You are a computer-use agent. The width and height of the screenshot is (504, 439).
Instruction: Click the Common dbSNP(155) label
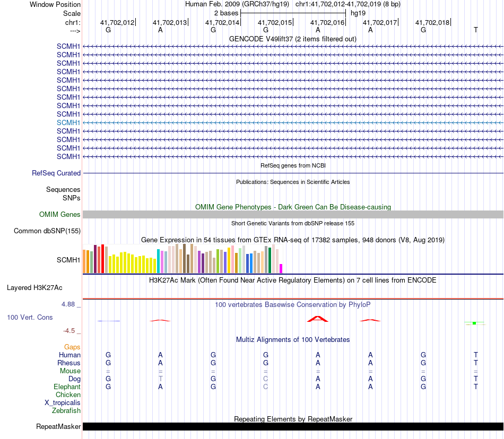[47, 231]
